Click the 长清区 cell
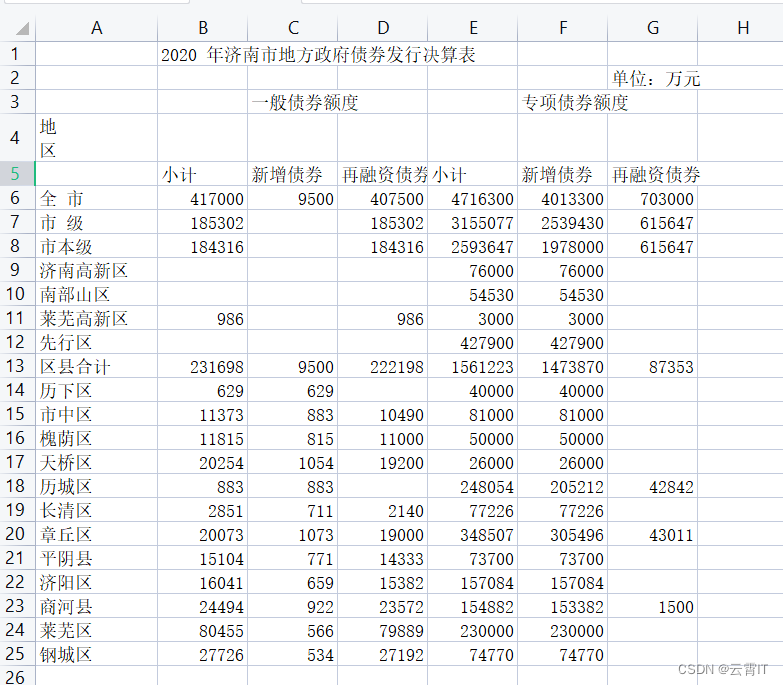 point(96,510)
